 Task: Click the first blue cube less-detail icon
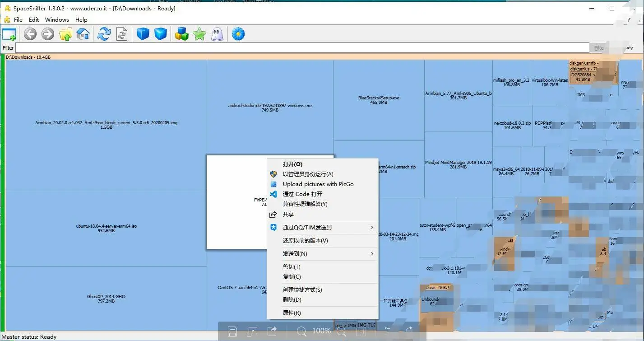143,34
